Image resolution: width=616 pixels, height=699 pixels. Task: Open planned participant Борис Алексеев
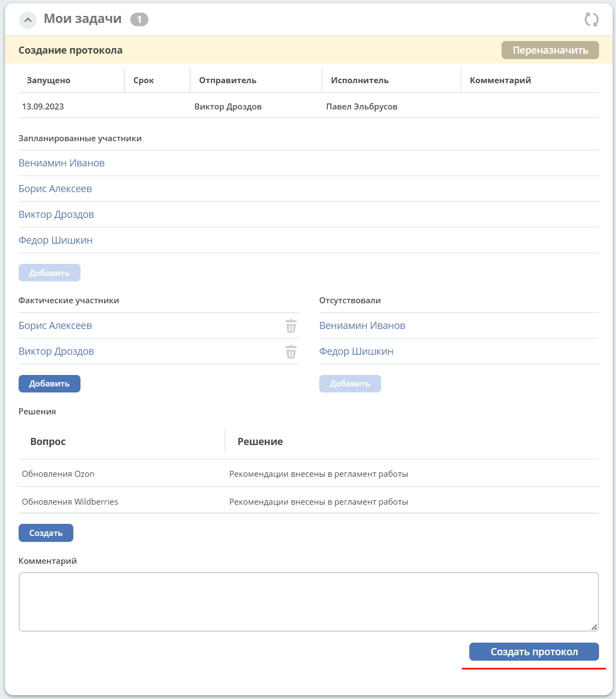click(55, 189)
